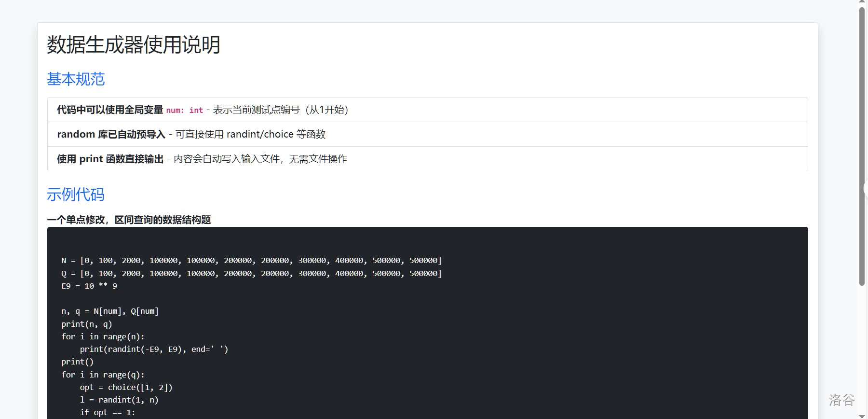
Task: Click the 'num: int' inline code text
Action: [185, 111]
